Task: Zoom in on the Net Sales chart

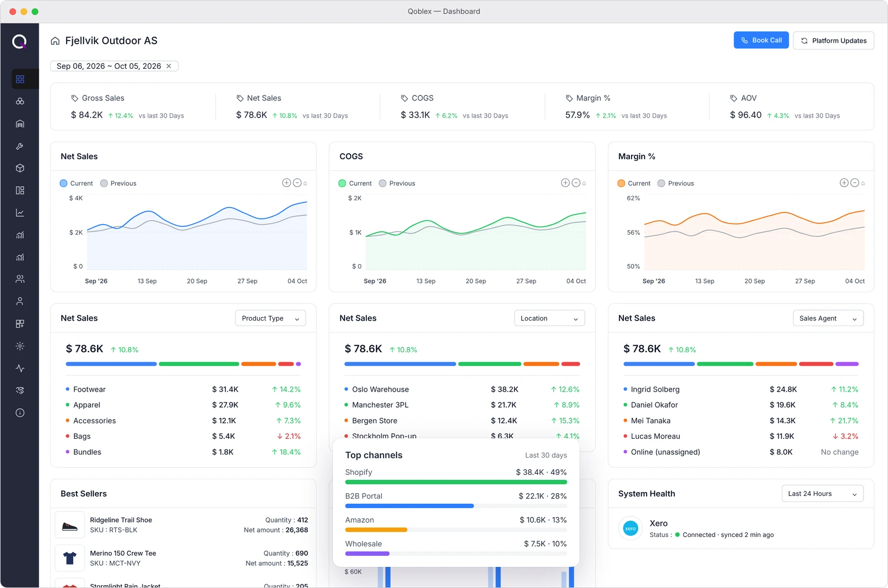Action: (286, 183)
